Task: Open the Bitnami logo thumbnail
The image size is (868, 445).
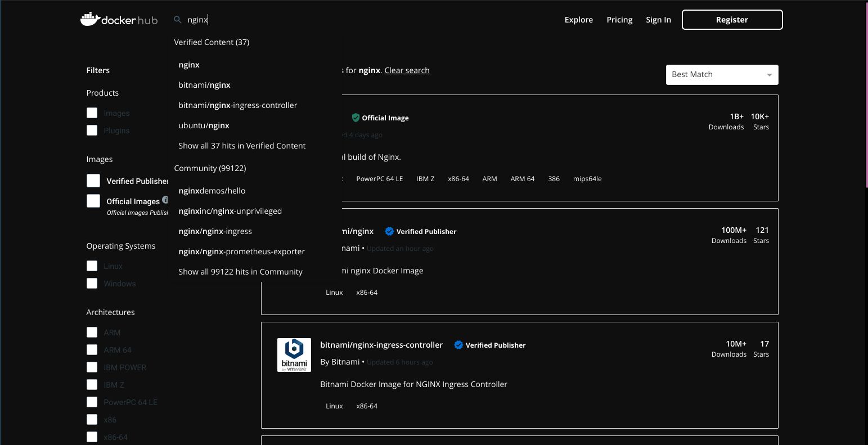Action: (x=294, y=355)
